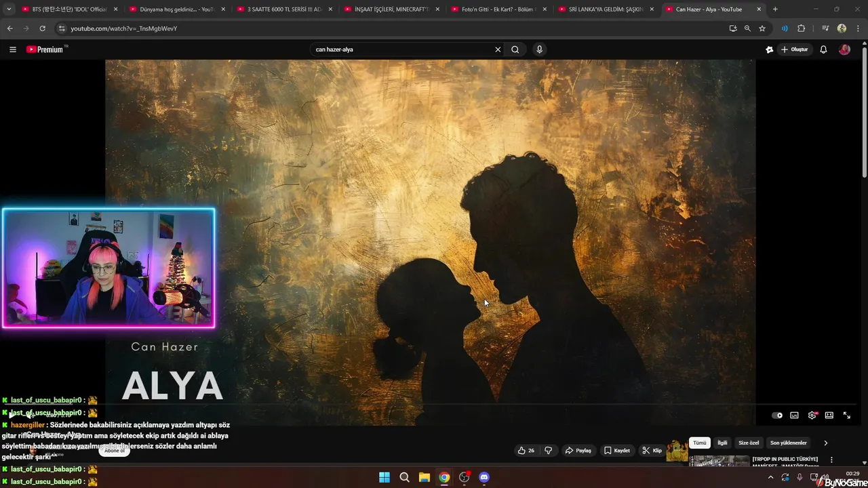Select the Size özel filter chip
This screenshot has height=488, width=868.
(749, 443)
